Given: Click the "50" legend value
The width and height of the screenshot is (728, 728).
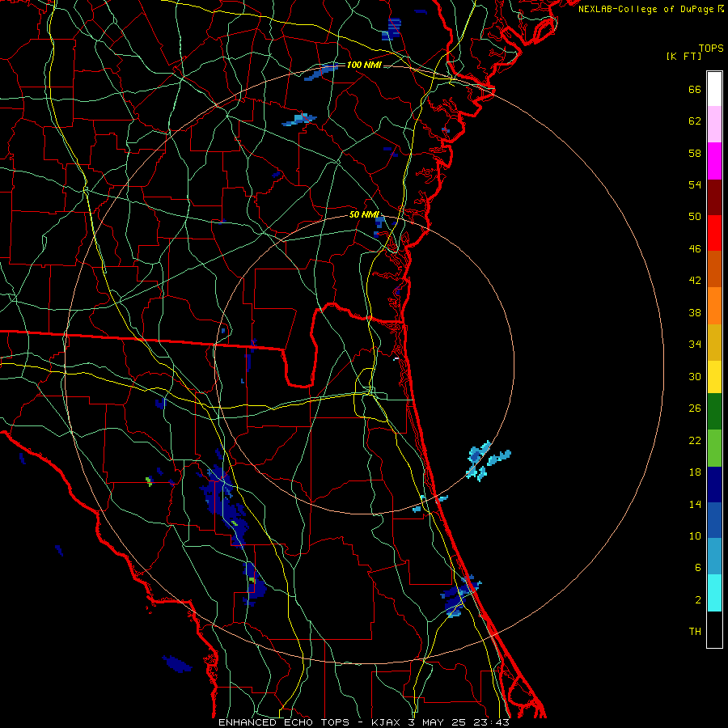Looking at the screenshot, I should click(695, 217).
